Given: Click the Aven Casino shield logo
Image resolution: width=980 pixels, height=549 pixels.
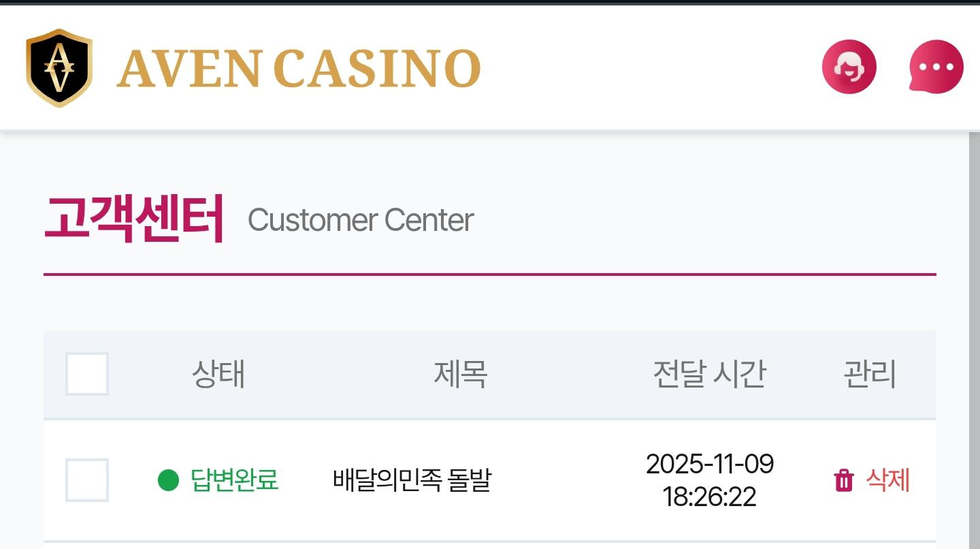Looking at the screenshot, I should coord(59,67).
